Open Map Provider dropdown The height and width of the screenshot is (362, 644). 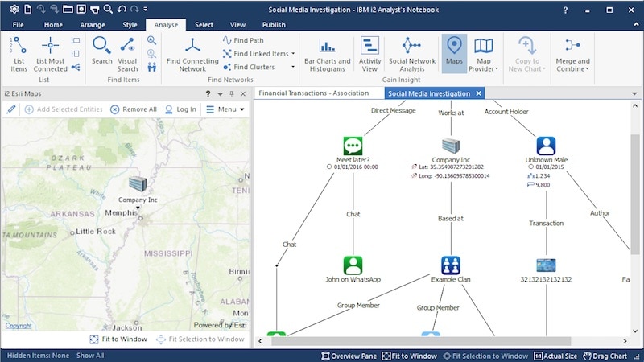click(x=484, y=54)
